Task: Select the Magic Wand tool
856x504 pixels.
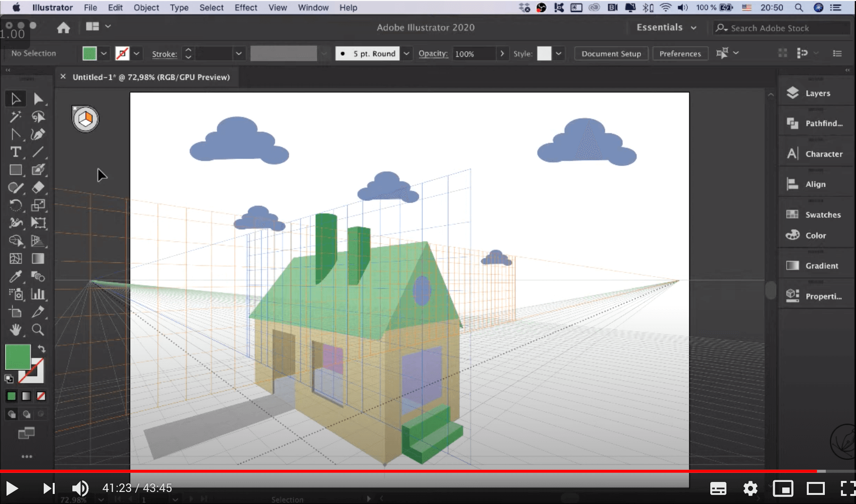Action: [16, 117]
